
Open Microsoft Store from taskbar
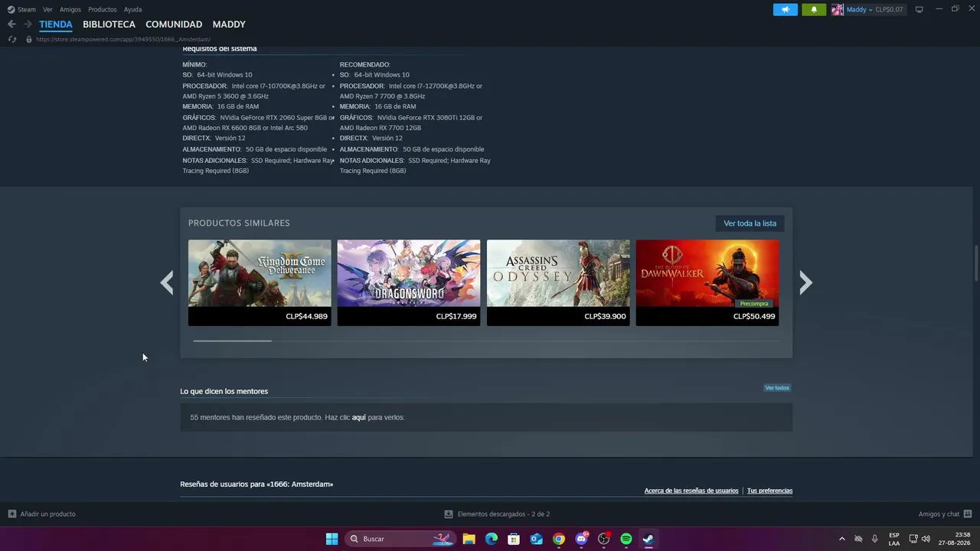pyautogui.click(x=514, y=539)
